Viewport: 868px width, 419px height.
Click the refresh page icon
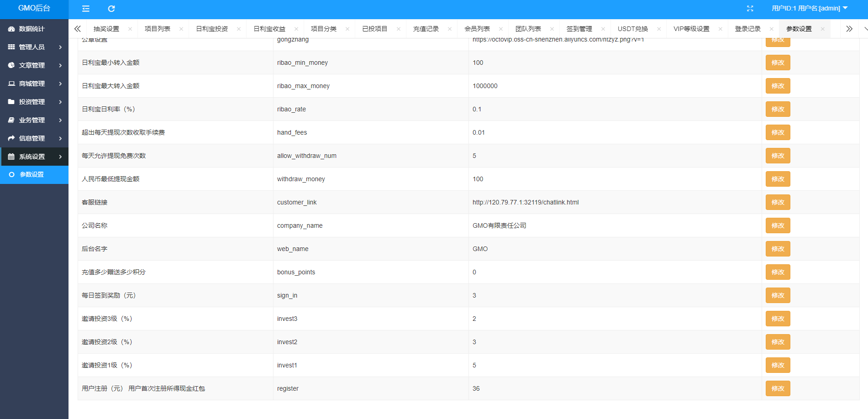pyautogui.click(x=111, y=9)
